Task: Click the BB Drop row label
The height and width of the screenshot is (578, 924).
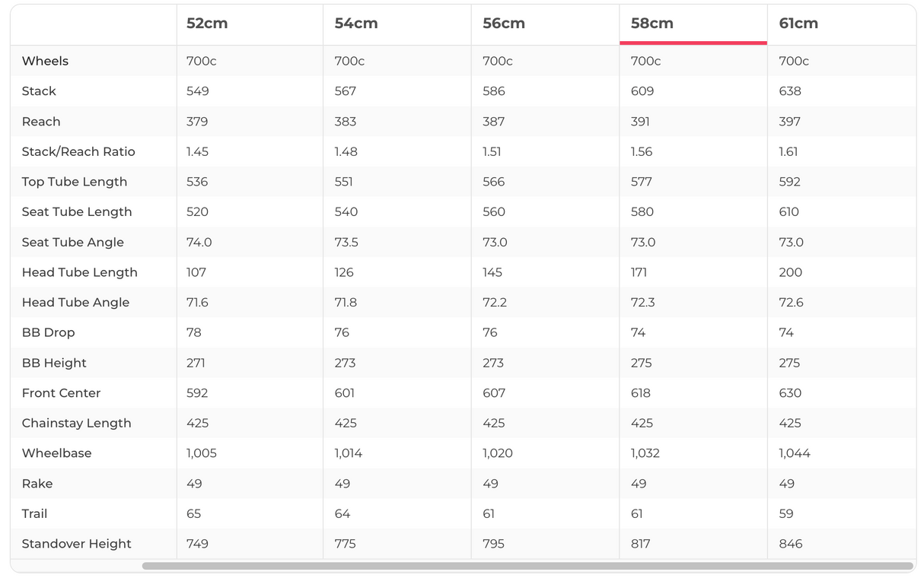Action: 49,332
